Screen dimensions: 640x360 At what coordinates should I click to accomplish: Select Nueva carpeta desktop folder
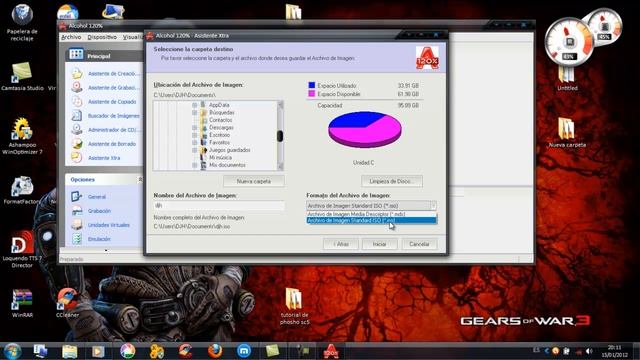567,133
